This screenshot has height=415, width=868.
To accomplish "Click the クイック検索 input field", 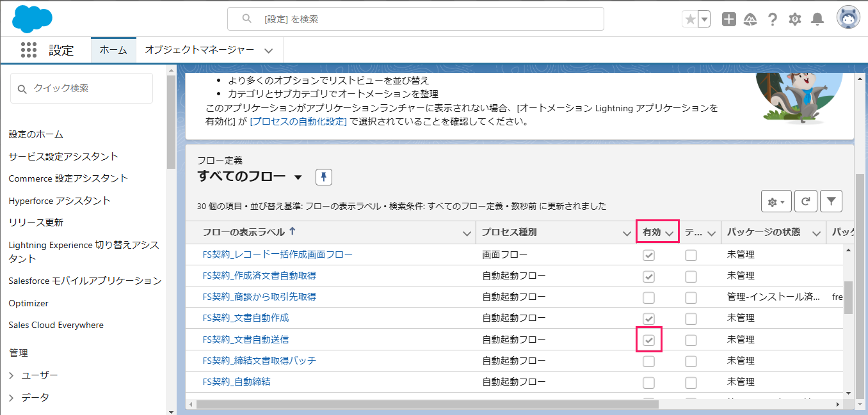I will coord(81,88).
